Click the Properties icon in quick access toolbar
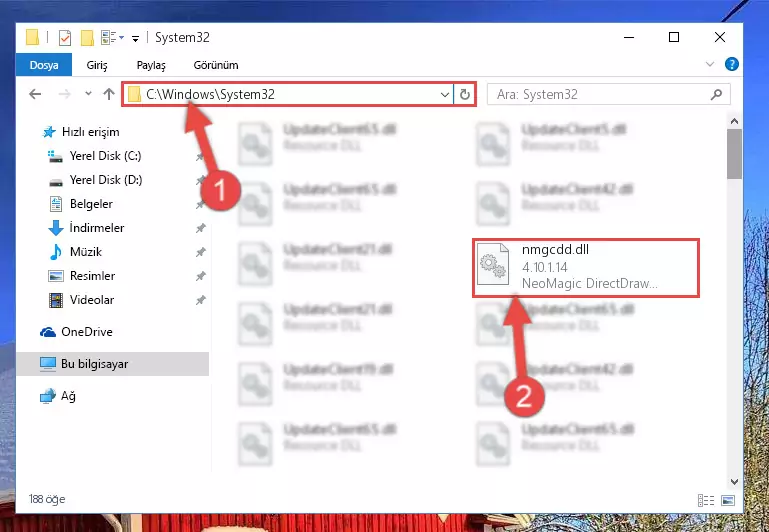Image resolution: width=769 pixels, height=532 pixels. [x=65, y=37]
